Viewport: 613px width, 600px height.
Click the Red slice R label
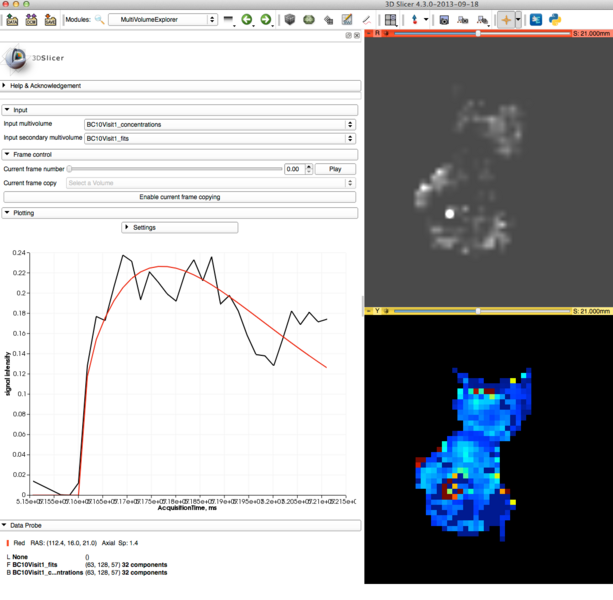pos(377,34)
